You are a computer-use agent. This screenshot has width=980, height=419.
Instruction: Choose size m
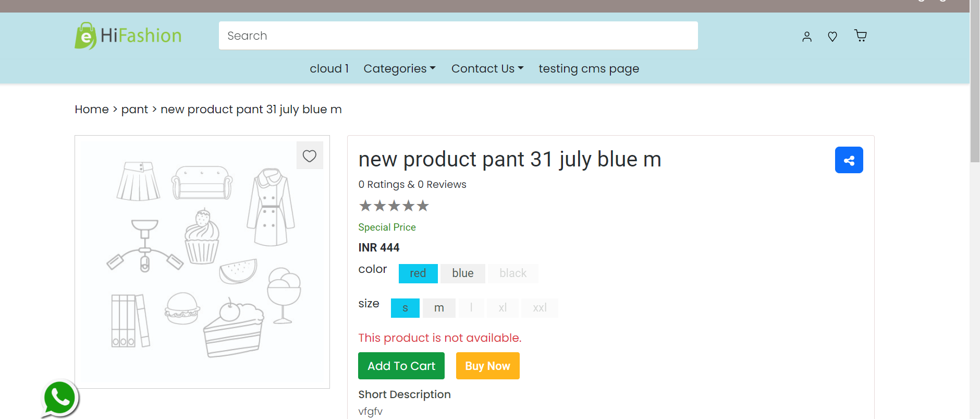439,308
